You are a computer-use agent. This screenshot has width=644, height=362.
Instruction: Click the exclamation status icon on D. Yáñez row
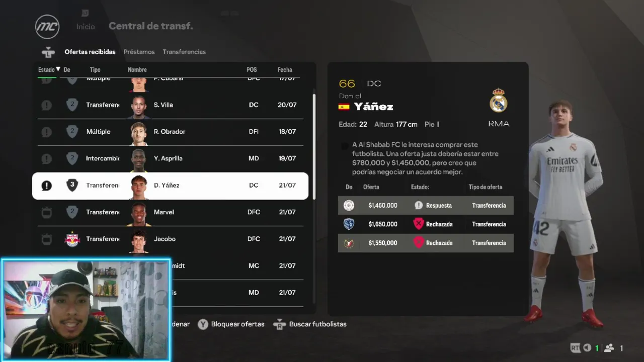click(46, 186)
